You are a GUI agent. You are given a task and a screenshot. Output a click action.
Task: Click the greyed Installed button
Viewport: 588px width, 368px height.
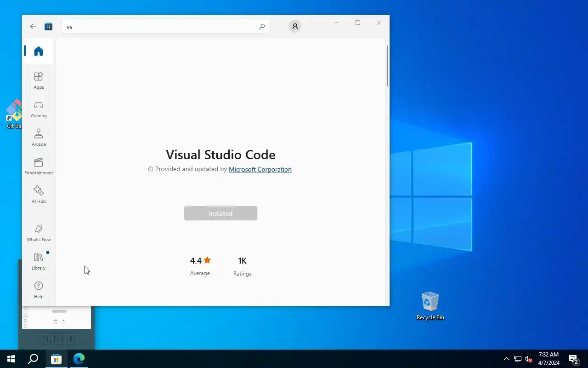(x=220, y=213)
